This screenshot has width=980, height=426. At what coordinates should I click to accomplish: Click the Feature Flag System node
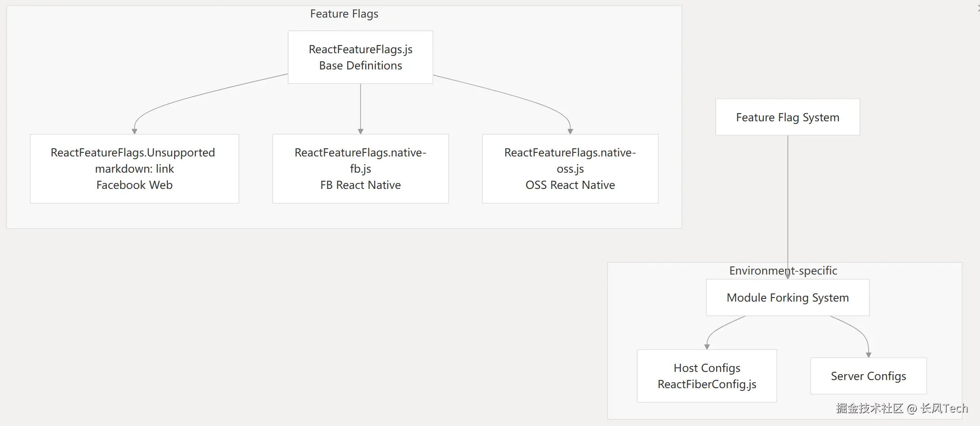(787, 117)
